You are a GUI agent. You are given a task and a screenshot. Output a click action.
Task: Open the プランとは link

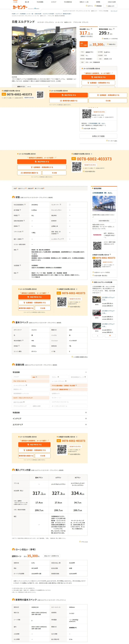pos(84,542)
